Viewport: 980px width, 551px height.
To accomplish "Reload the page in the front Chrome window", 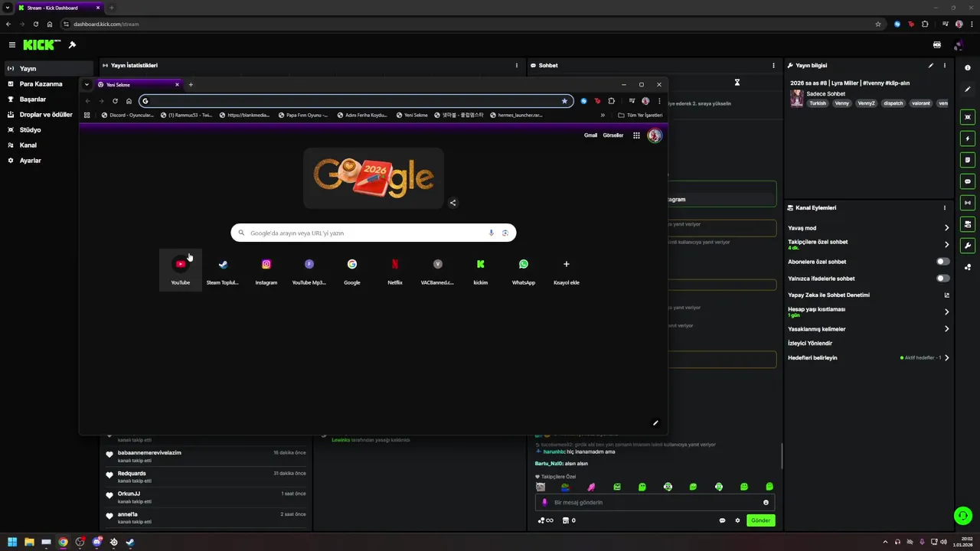I will click(115, 101).
